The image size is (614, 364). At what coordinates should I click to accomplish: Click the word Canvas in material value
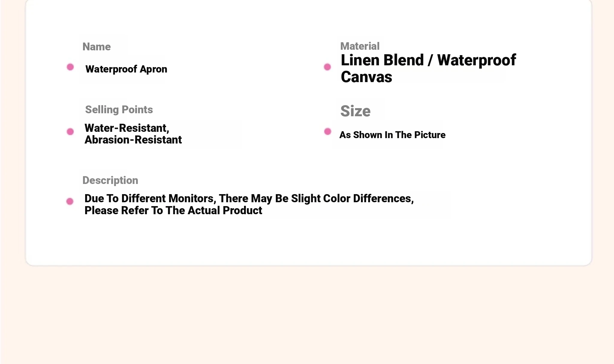coord(366,77)
